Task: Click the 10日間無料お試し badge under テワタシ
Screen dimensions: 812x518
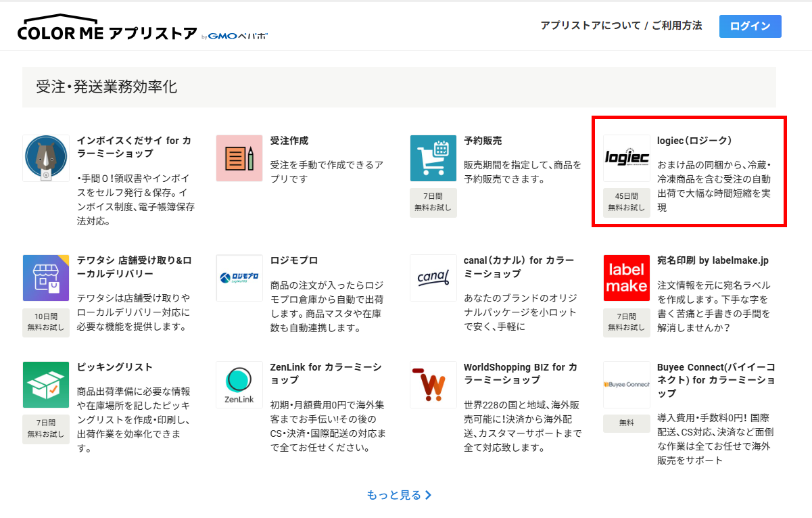Action: [x=46, y=323]
